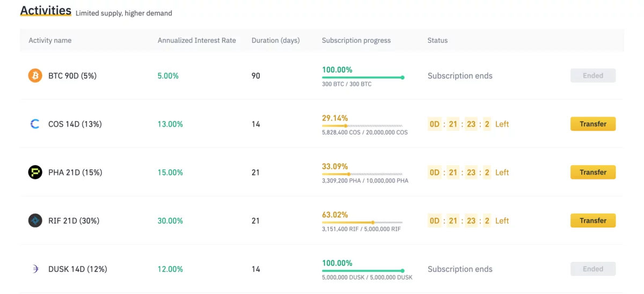Click the Ended button for DUSK 14D
Image resolution: width=644 pixels, height=294 pixels.
[x=592, y=269]
